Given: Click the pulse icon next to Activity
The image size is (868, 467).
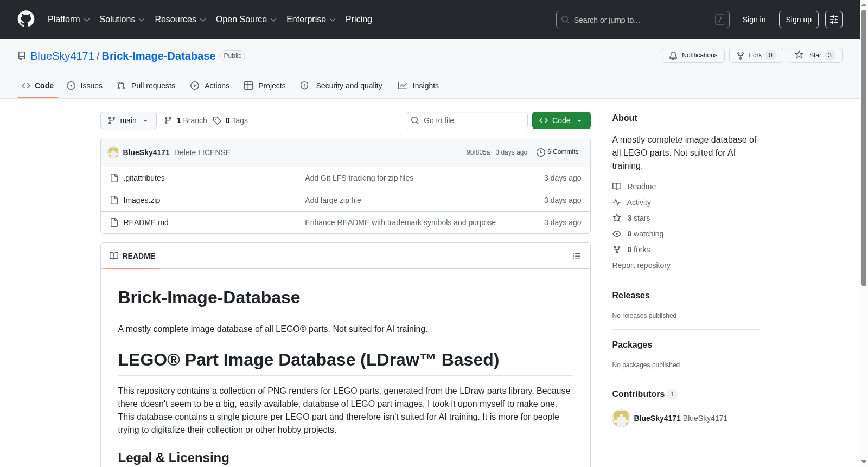Looking at the screenshot, I should pos(617,202).
